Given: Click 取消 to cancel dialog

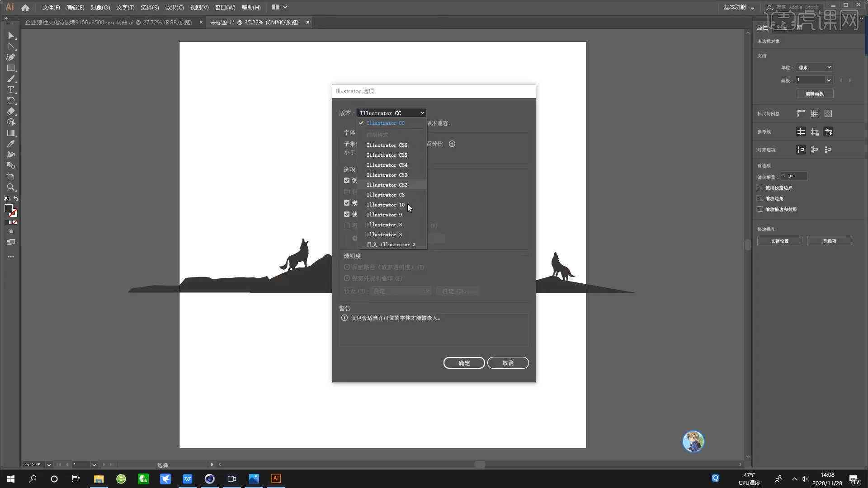Looking at the screenshot, I should pos(508,363).
